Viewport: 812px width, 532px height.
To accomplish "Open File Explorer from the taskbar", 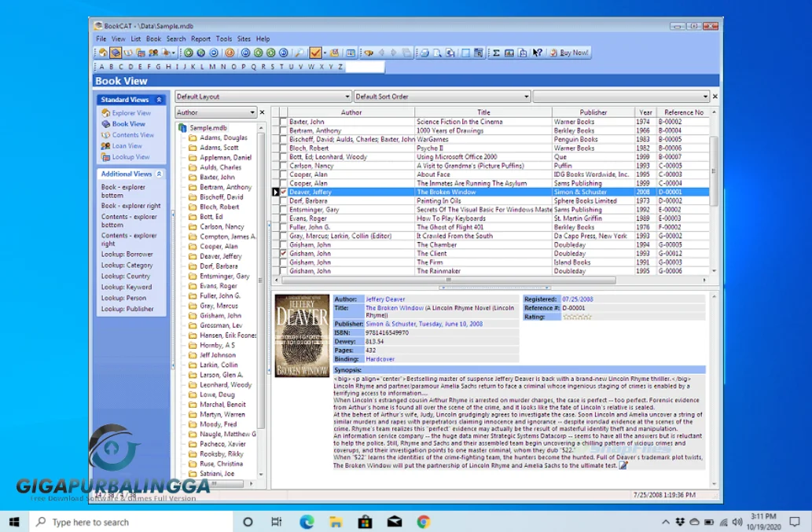I will tap(336, 522).
